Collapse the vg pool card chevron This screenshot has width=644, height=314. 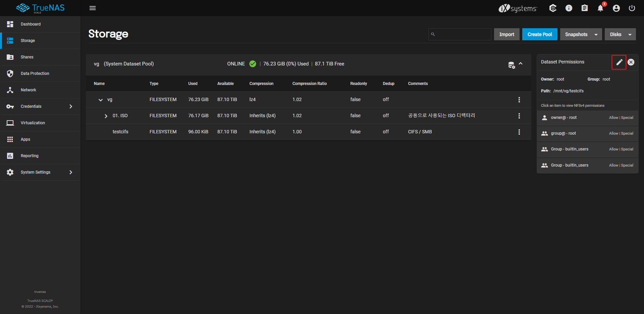point(521,63)
